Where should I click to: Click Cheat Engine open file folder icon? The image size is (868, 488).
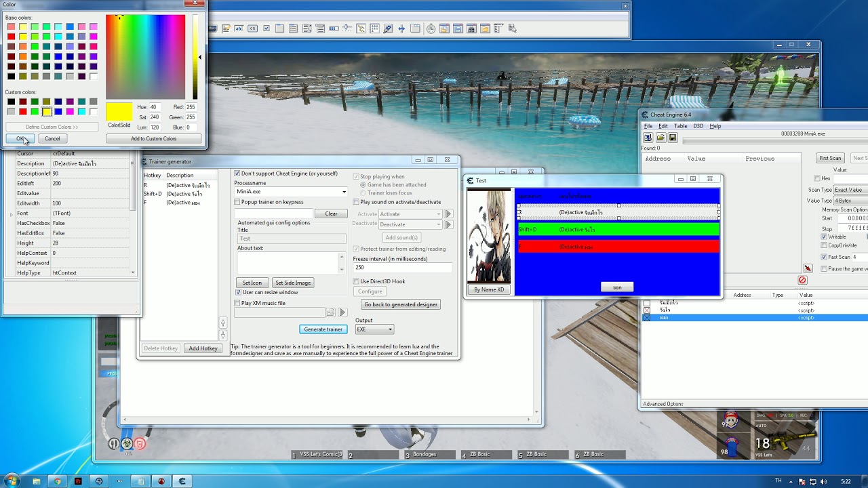pyautogui.click(x=660, y=138)
